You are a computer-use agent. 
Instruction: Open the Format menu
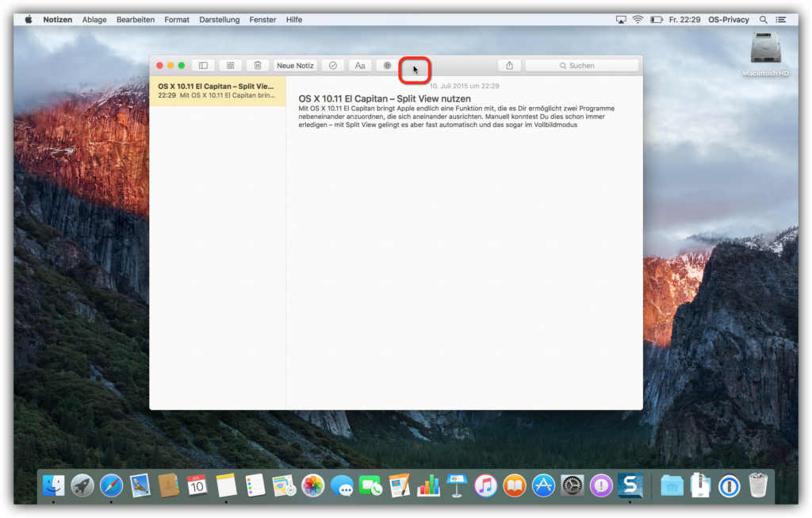(177, 20)
